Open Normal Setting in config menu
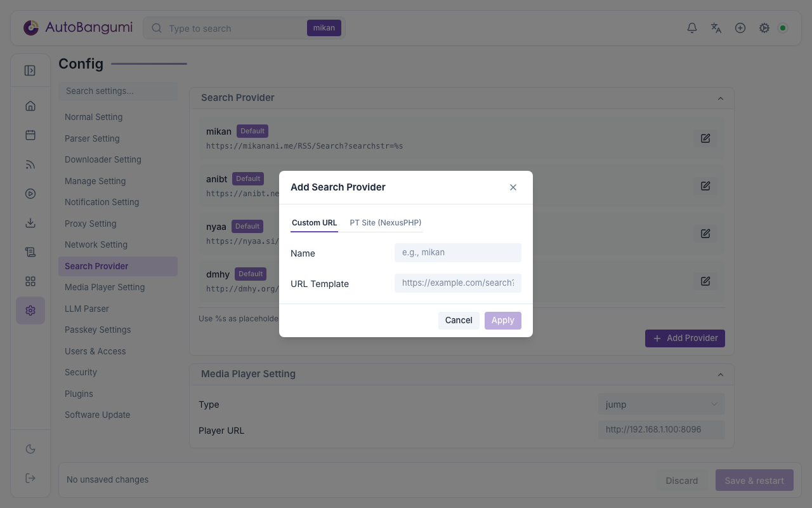 tap(118, 117)
